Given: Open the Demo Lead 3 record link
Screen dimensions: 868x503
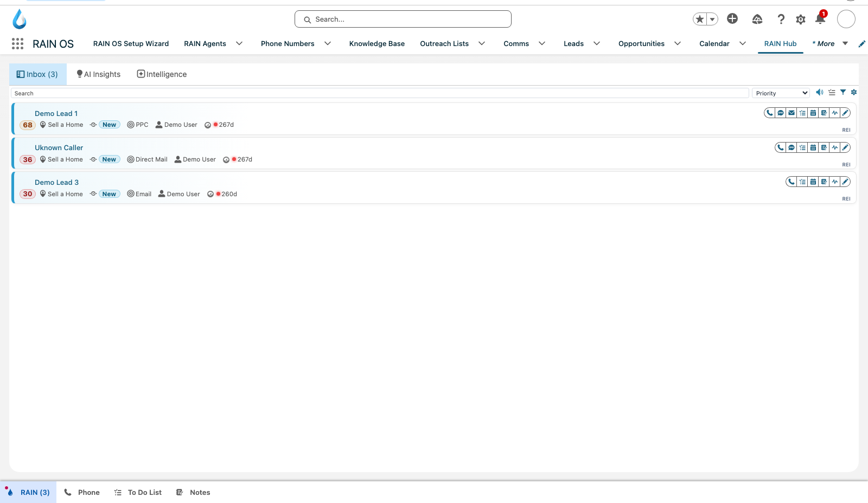Looking at the screenshot, I should 57,182.
